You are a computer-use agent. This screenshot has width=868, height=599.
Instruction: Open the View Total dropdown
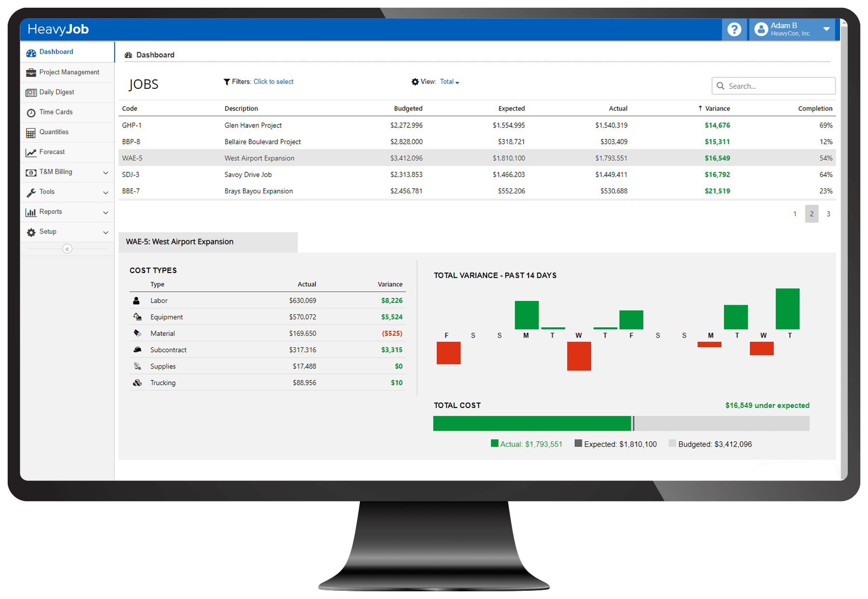(x=449, y=82)
